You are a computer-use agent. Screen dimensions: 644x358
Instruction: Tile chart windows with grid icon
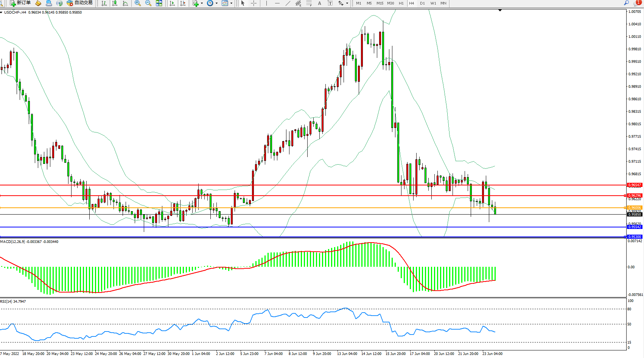tap(159, 3)
